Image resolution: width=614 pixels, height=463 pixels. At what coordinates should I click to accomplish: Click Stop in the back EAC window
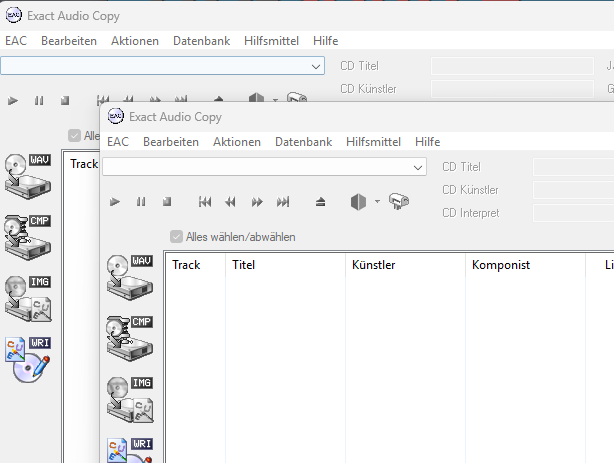tap(65, 101)
